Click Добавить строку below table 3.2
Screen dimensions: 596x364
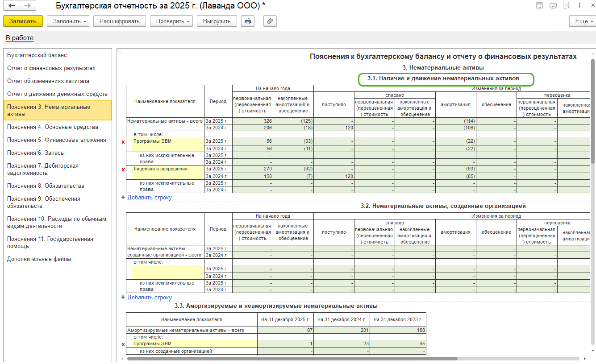pyautogui.click(x=150, y=298)
